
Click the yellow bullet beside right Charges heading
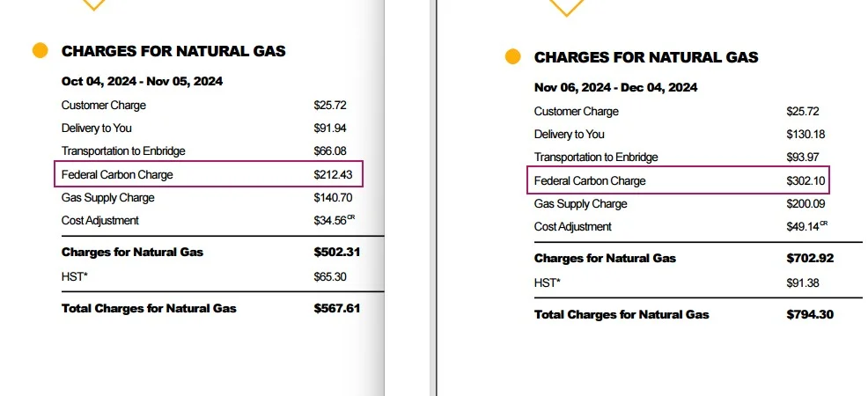click(x=512, y=56)
